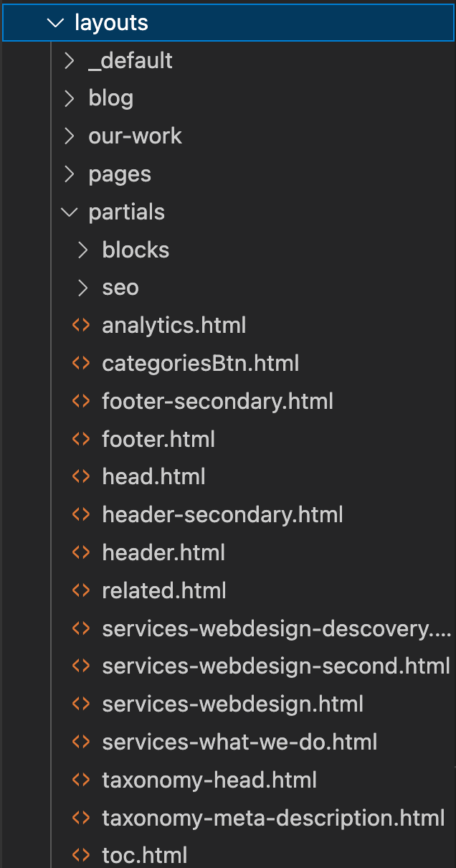Click the HTML icon beside analytics.html
The height and width of the screenshot is (868, 456).
pyautogui.click(x=81, y=326)
